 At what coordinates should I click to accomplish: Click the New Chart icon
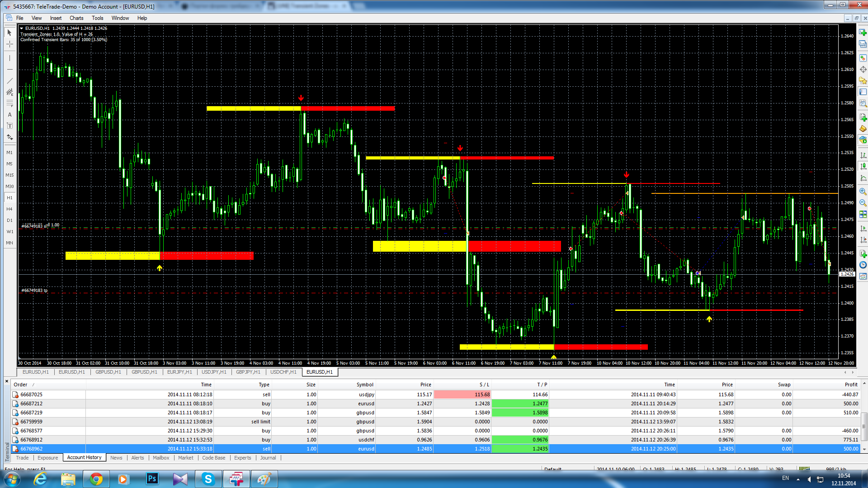point(863,33)
